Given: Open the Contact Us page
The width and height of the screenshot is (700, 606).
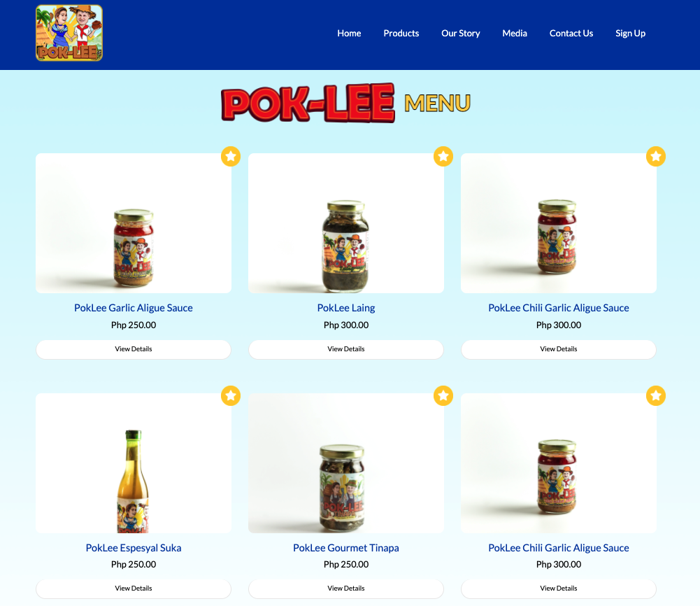Looking at the screenshot, I should click(571, 33).
